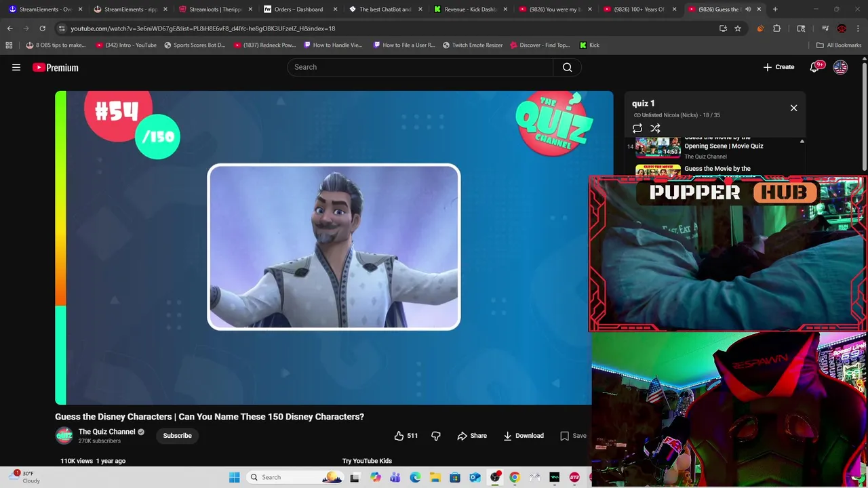Toggle loop playlist in quiz 1

pos(637,128)
